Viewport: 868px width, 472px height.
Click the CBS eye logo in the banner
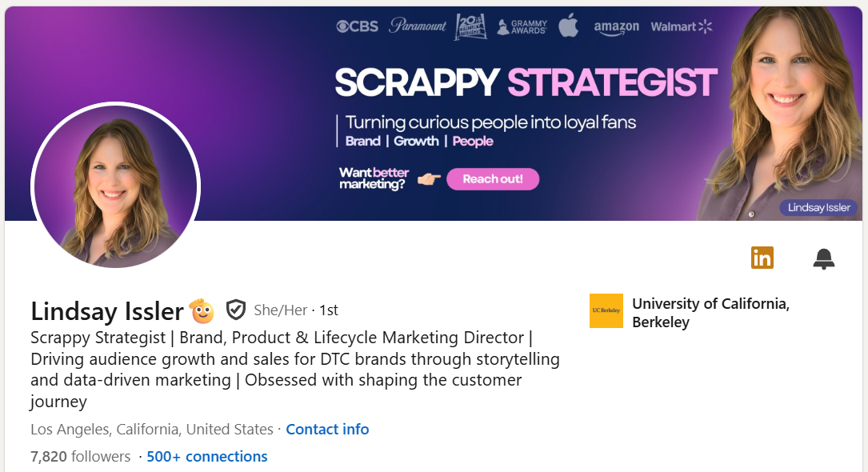pos(356,26)
